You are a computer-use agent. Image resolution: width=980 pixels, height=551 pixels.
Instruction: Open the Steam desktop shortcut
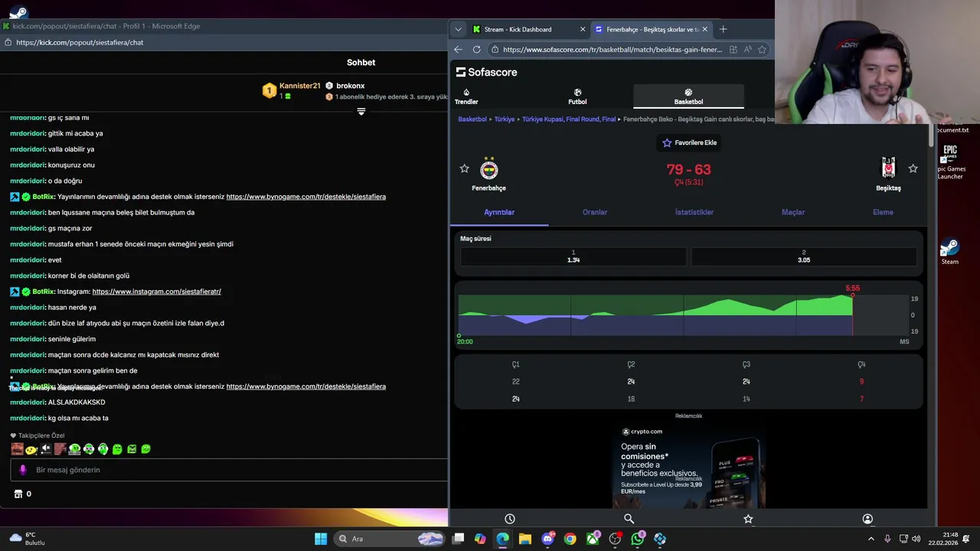coord(949,252)
